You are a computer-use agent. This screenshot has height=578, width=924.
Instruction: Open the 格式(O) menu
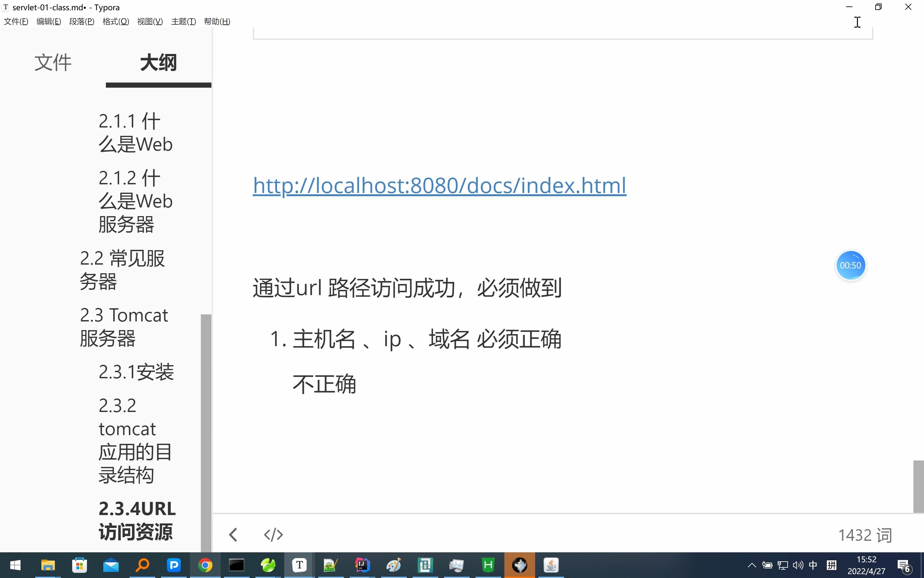(116, 22)
